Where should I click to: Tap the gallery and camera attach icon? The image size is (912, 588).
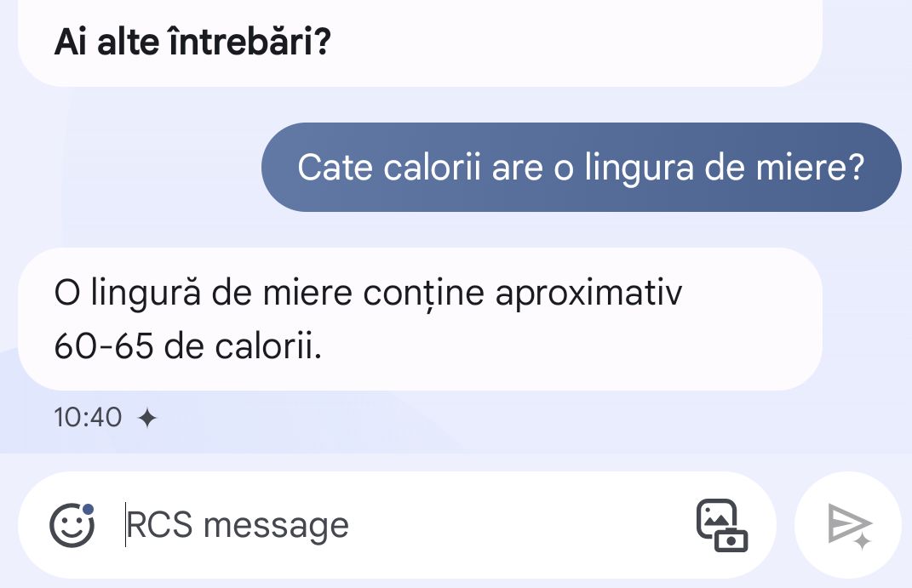[721, 525]
